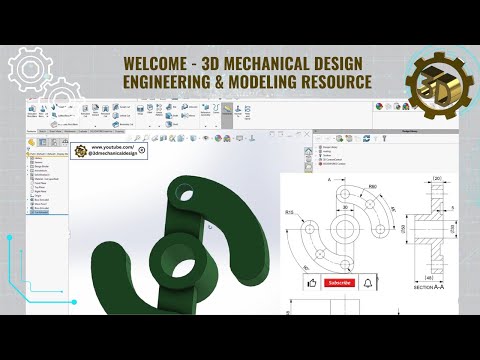
Task: Choose the Boundary Boss/Base tool
Action: pyautogui.click(x=65, y=124)
